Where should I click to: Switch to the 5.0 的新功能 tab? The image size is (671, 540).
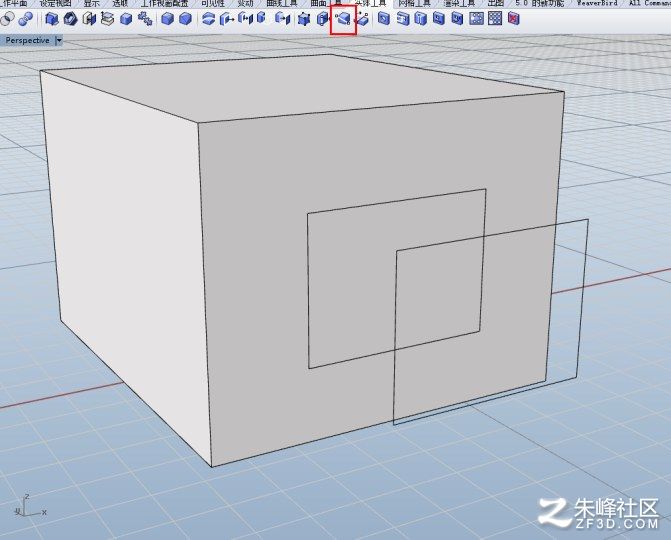(x=540, y=3)
